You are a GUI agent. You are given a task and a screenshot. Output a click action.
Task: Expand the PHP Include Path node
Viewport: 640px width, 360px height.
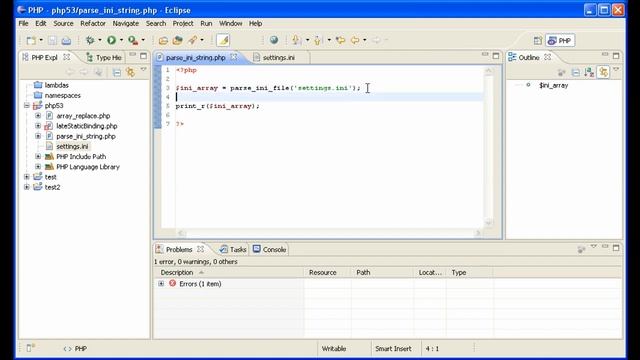(38, 157)
